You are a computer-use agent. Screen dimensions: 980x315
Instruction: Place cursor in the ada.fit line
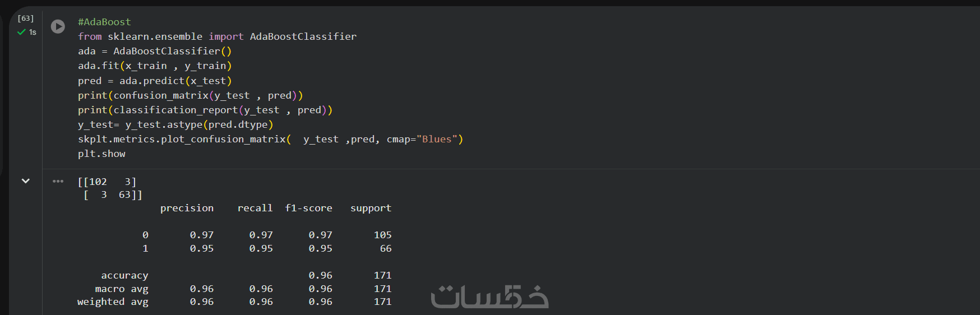point(154,66)
